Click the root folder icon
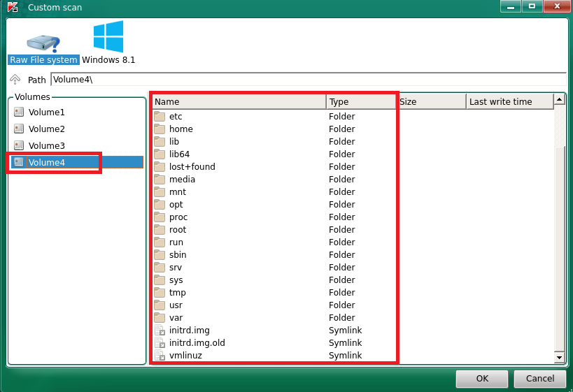Viewport: 573px width, 392px height. (160, 230)
